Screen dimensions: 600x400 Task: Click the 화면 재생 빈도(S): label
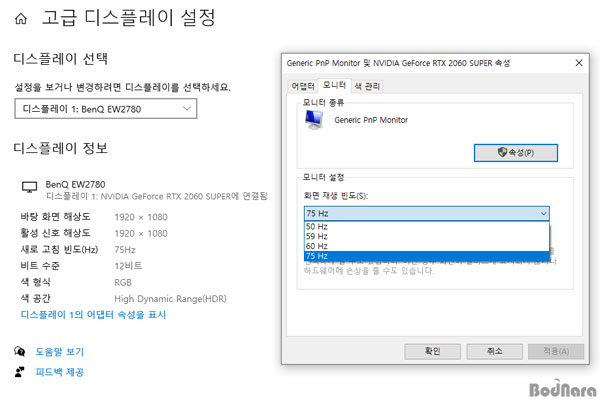click(x=336, y=196)
